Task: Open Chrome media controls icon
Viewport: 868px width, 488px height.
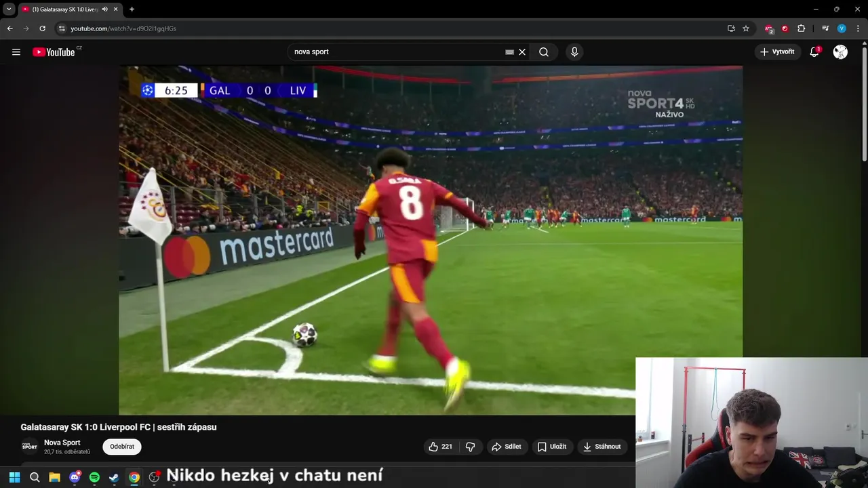Action: pyautogui.click(x=825, y=28)
